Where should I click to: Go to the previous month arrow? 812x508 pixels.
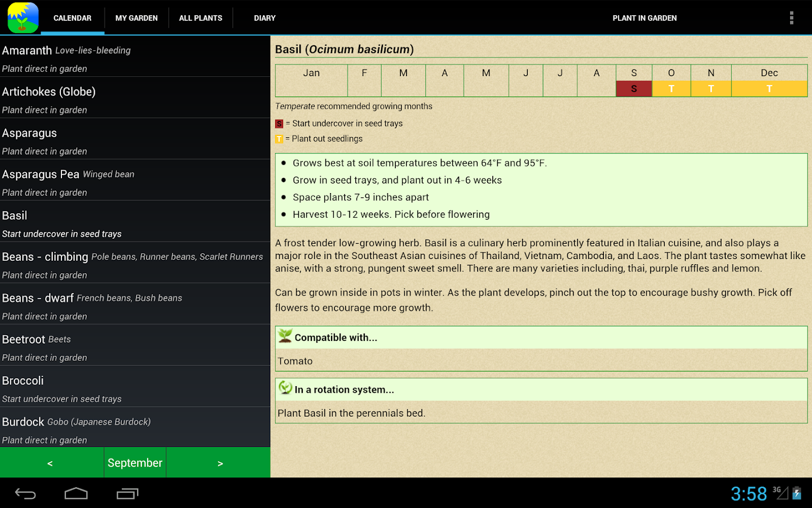click(51, 463)
